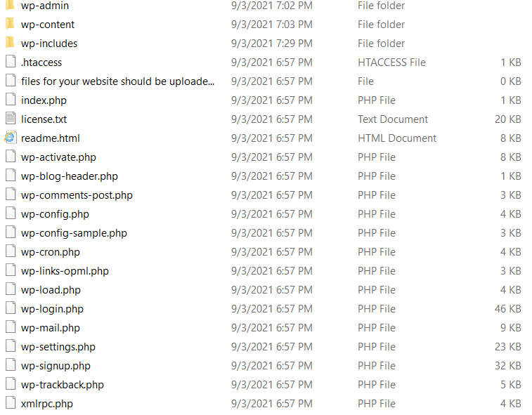Select the wp-includes folder icon
The width and height of the screenshot is (532, 415).
pyautogui.click(x=10, y=43)
